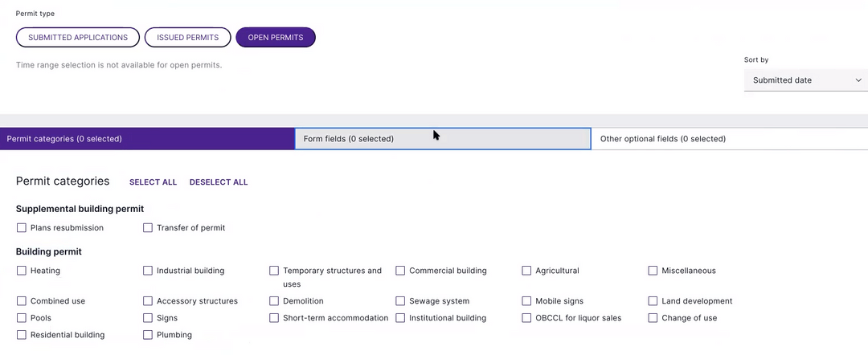Check the Industrial building option
Viewport: 868px width, 355px height.
pos(148,271)
